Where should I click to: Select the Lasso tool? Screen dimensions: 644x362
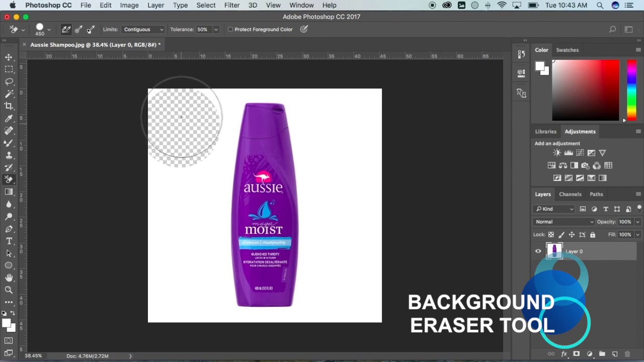tap(9, 81)
